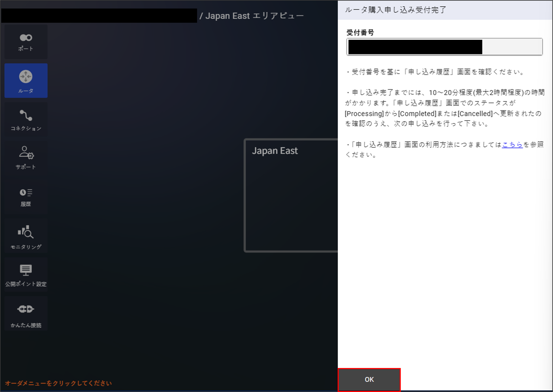
Task: Click the オーダメニューをクリックしてください message
Action: [x=58, y=383]
